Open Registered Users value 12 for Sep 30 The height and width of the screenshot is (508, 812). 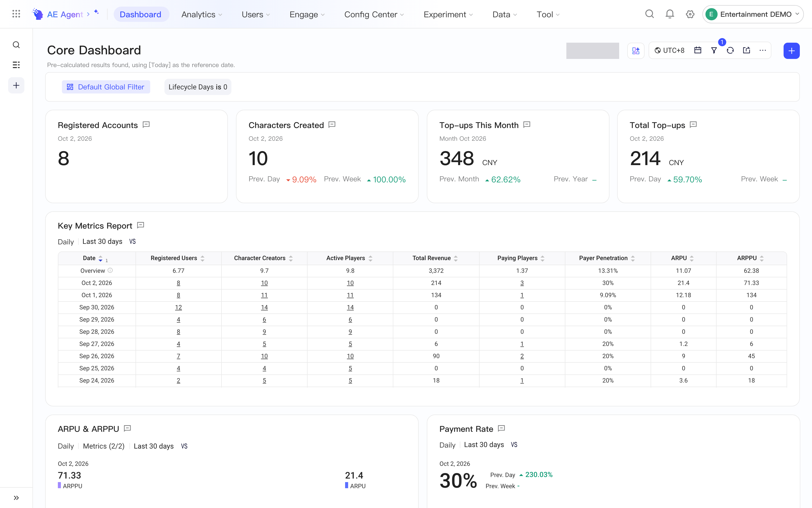tap(178, 307)
